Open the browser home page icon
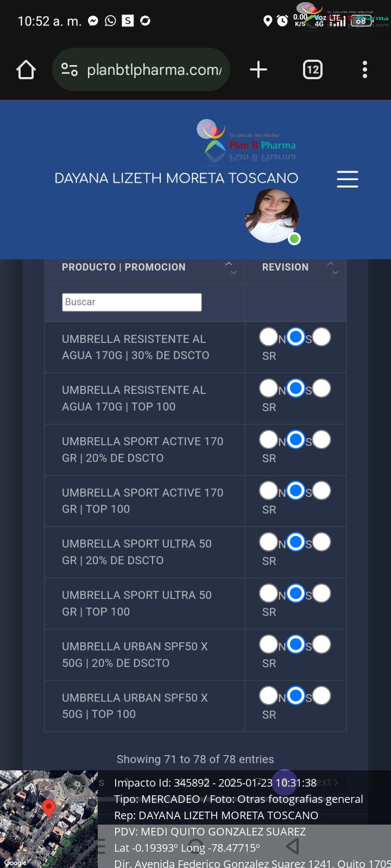The height and width of the screenshot is (868, 391). 26,69
